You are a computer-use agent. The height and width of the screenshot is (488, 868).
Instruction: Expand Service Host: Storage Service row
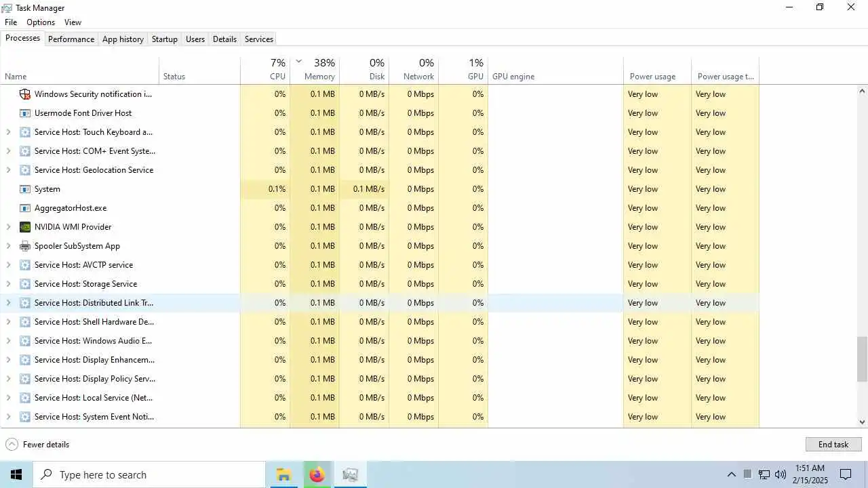coord(8,284)
